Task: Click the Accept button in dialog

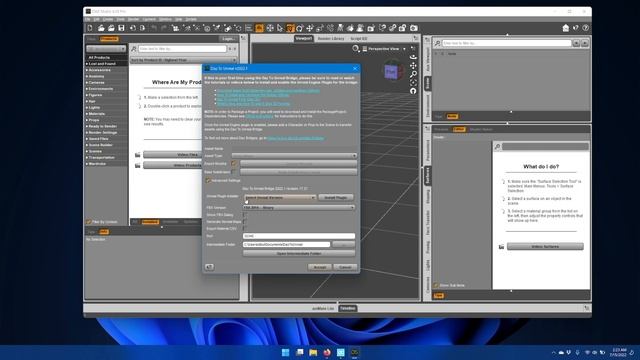Action: [320, 267]
